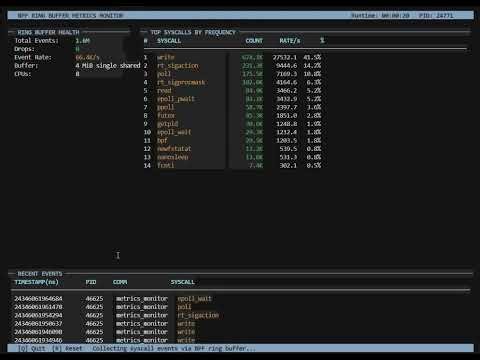The image size is (480, 360).
Task: Select the bpf syscall in row 11
Action: (162, 141)
